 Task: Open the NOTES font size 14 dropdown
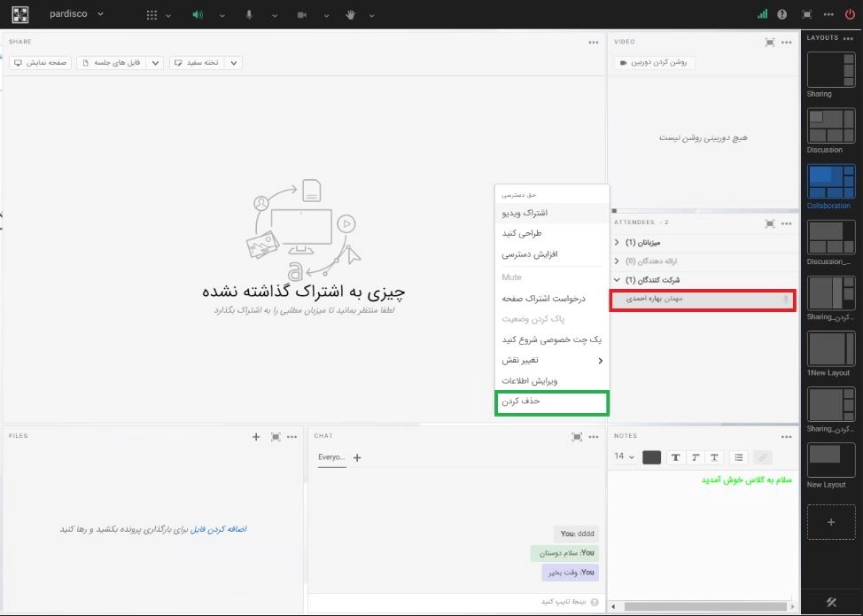(625, 457)
